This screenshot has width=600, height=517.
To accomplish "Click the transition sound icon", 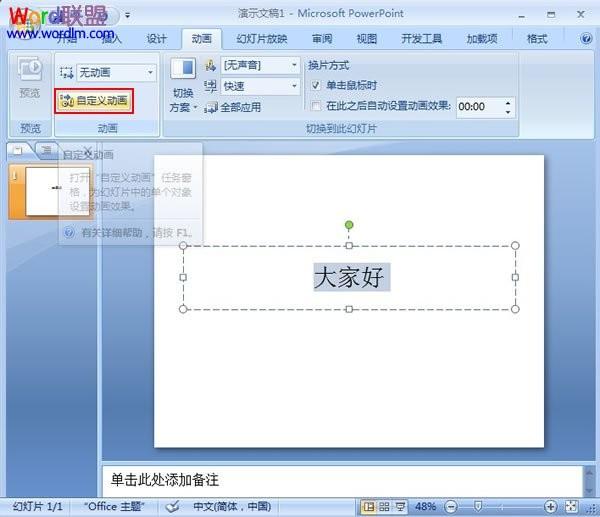I will click(210, 65).
